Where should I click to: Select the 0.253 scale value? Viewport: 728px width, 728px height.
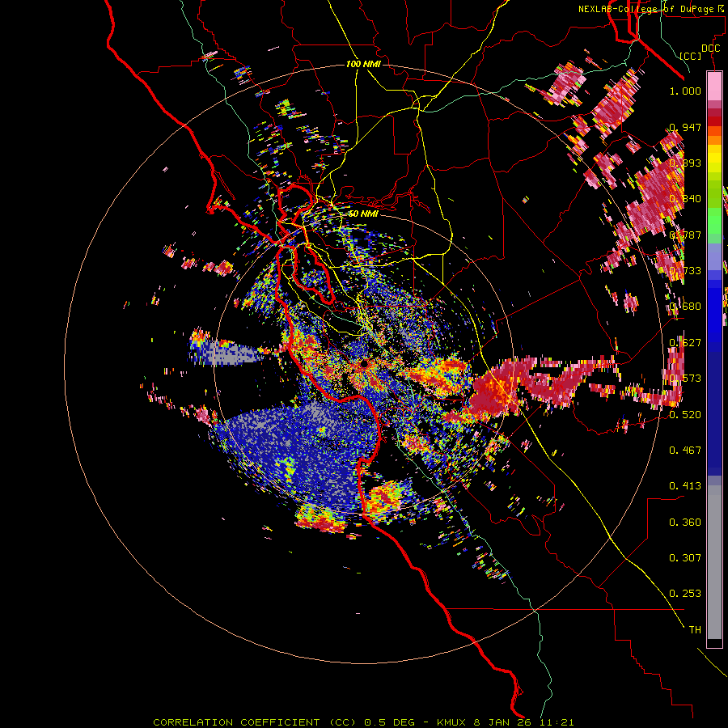pyautogui.click(x=685, y=594)
